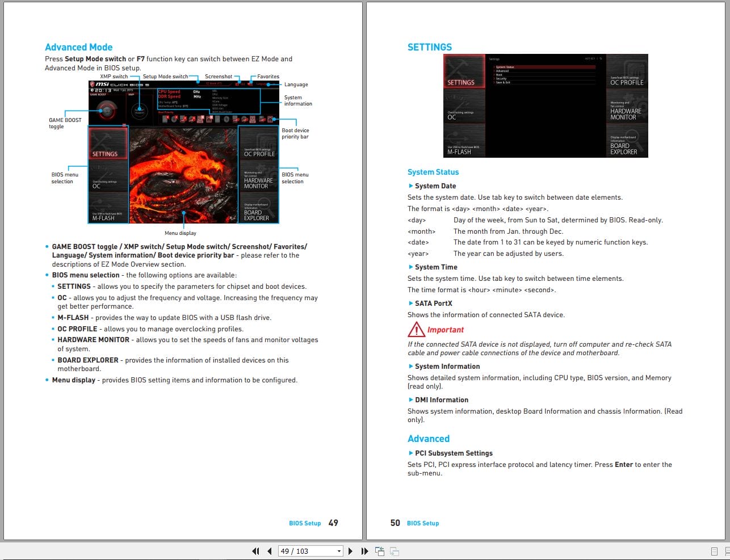
Task: Select the Favorites heart icon
Action: [250, 83]
